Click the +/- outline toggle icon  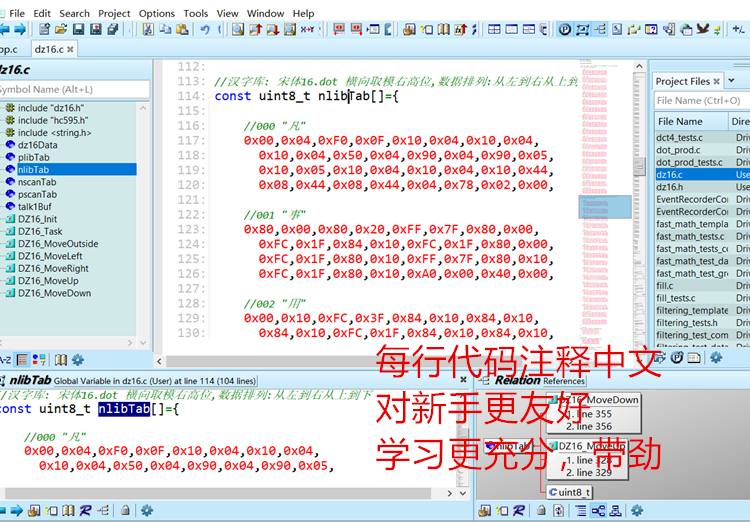(738, 30)
